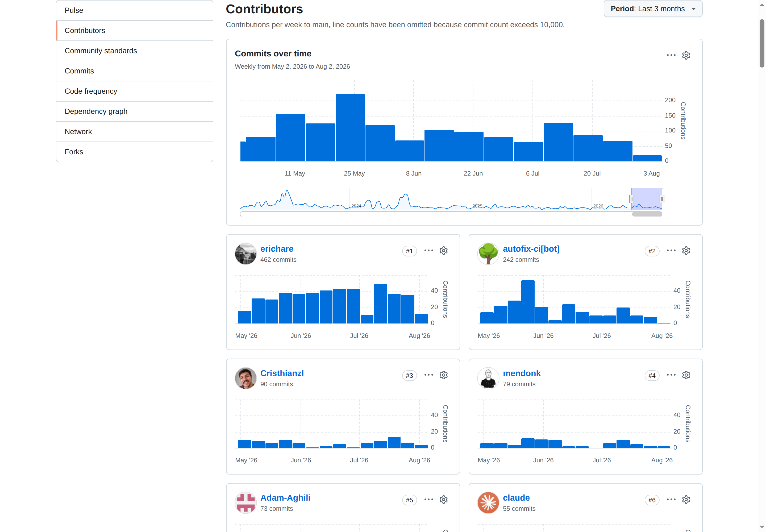The image size is (766, 532).
Task: Open three-dot menu on Cristhianzl card
Action: tap(429, 375)
